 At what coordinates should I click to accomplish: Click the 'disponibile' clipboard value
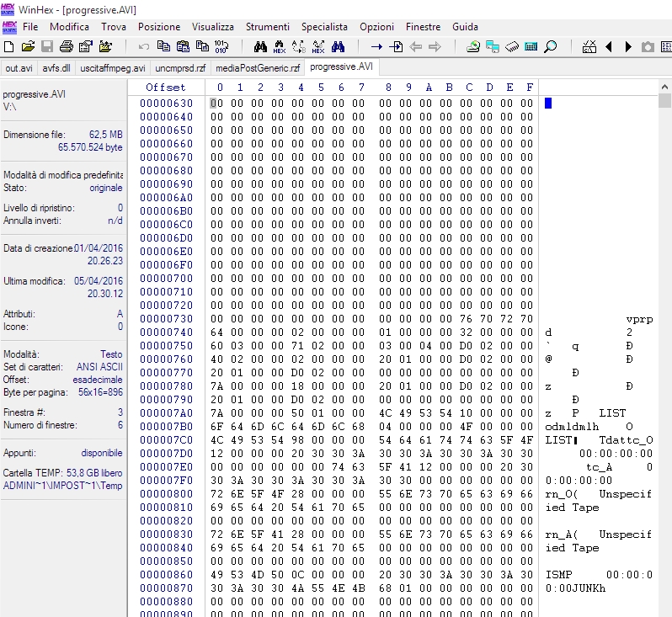click(102, 453)
